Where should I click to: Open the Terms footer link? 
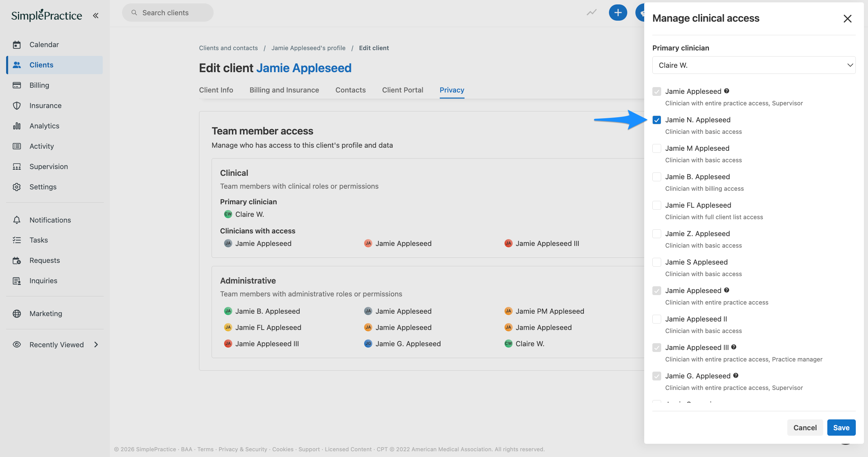click(205, 449)
